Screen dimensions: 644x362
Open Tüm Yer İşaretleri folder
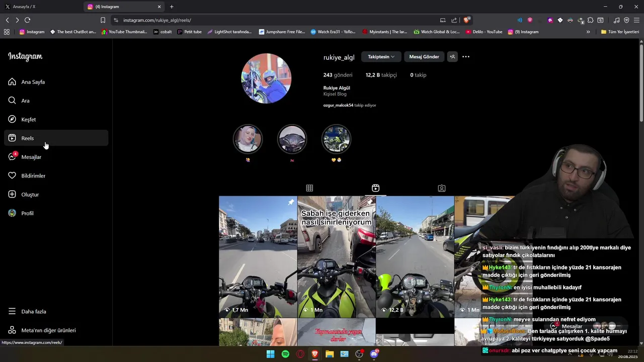point(620,32)
